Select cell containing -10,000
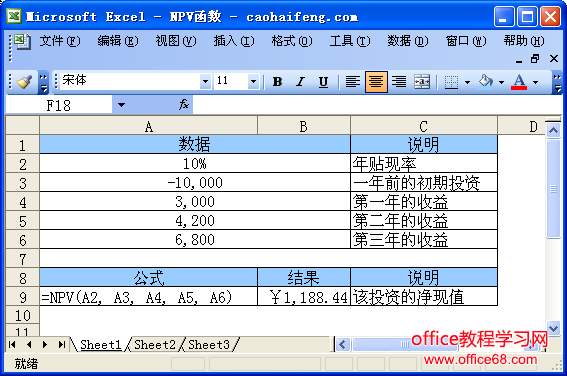Screen dimensions: 567x376 (195, 183)
